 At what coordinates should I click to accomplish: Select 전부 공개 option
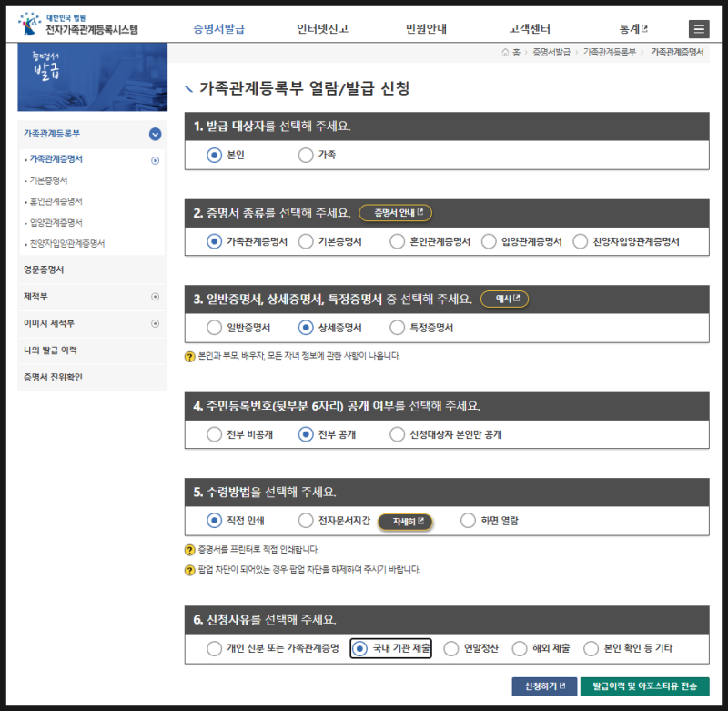coord(306,434)
